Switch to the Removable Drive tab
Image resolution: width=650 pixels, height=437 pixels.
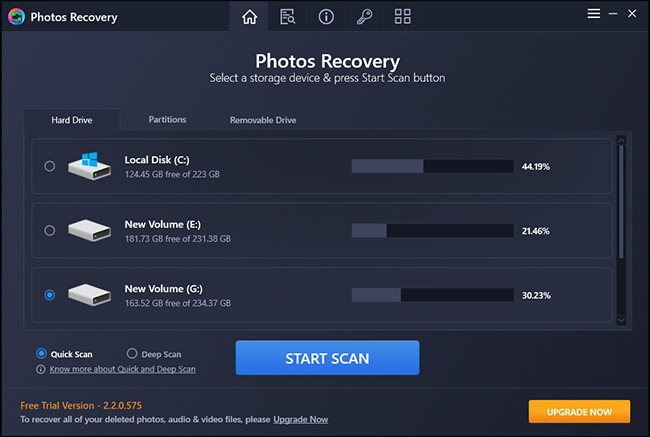pyautogui.click(x=262, y=120)
